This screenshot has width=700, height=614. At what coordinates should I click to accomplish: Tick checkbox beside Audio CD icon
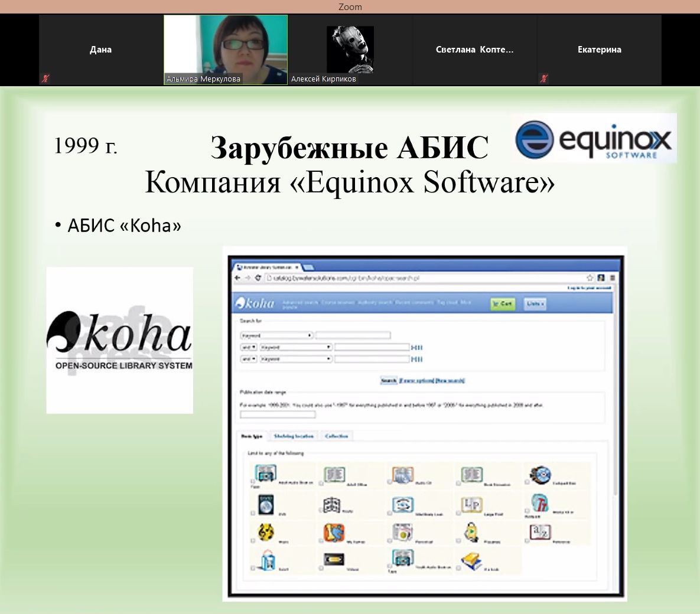[x=390, y=483]
